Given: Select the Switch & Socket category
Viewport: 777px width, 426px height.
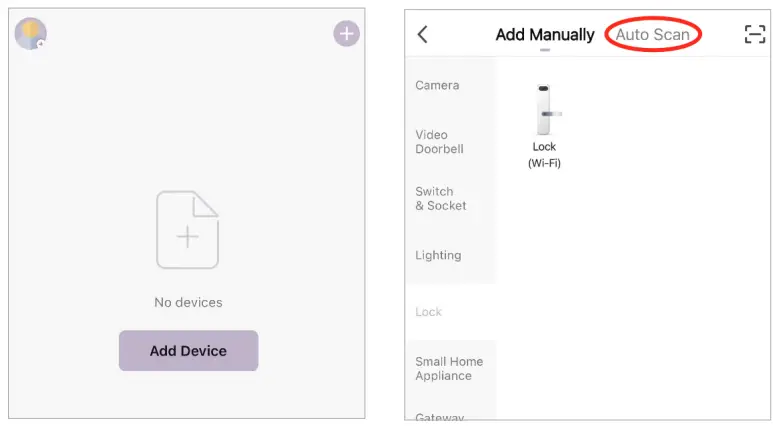Looking at the screenshot, I should pos(441,198).
